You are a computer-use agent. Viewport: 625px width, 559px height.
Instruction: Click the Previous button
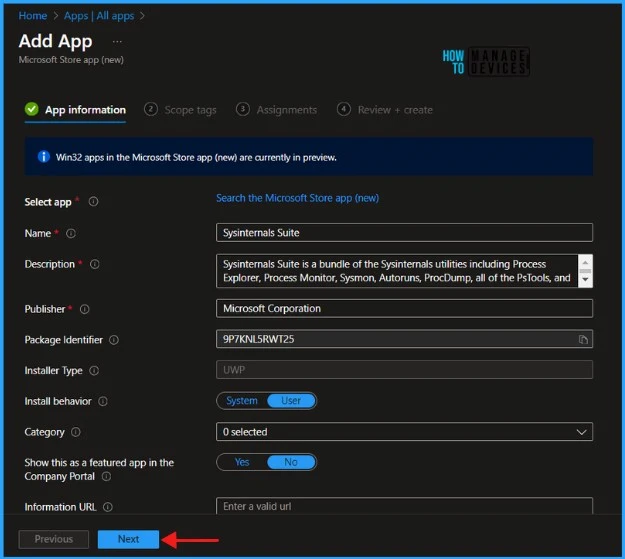pos(53,539)
